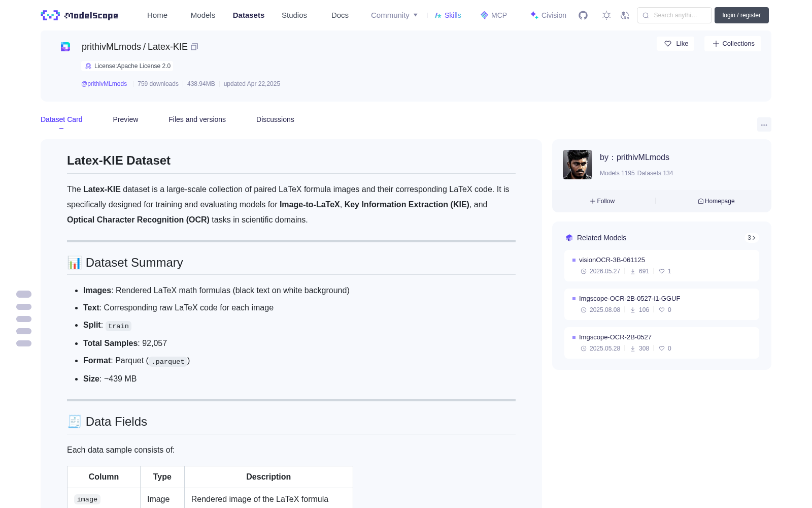This screenshot has width=812, height=508.
Task: Click the dataset avatar icon beside prithivMLmods
Action: [65, 47]
